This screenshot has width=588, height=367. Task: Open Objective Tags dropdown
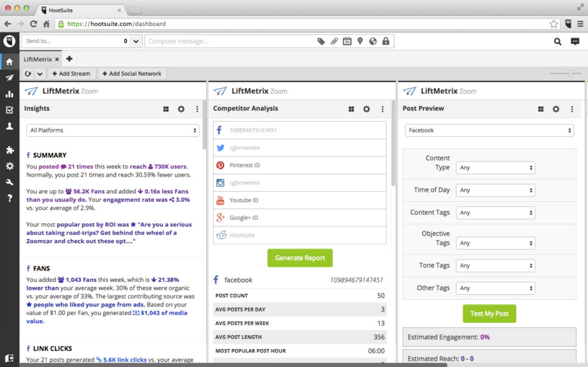[x=495, y=243]
